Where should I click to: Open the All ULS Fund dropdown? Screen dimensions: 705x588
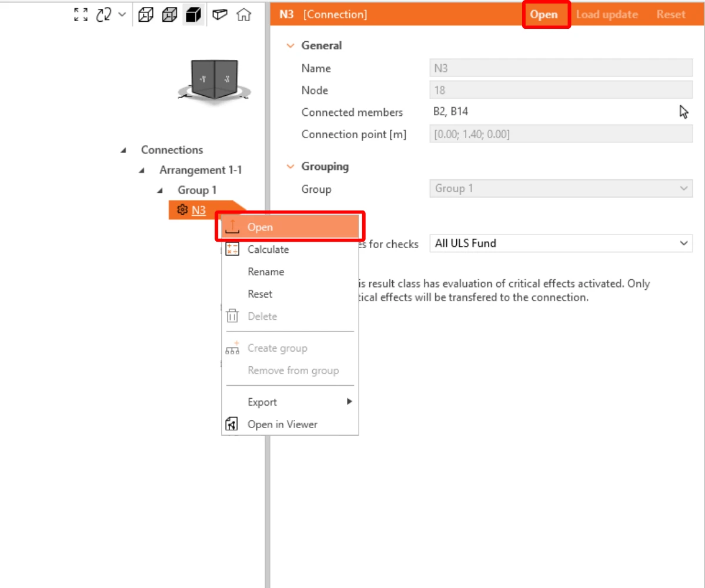(561, 243)
